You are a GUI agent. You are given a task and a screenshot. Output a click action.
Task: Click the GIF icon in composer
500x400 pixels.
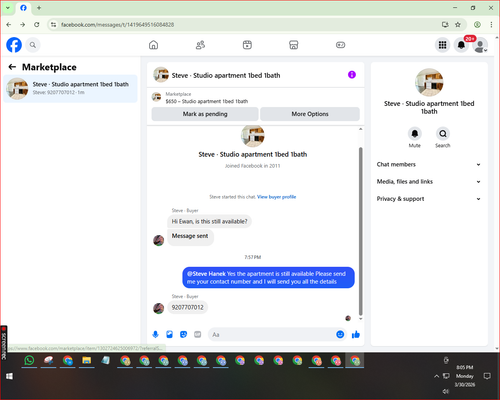click(198, 334)
